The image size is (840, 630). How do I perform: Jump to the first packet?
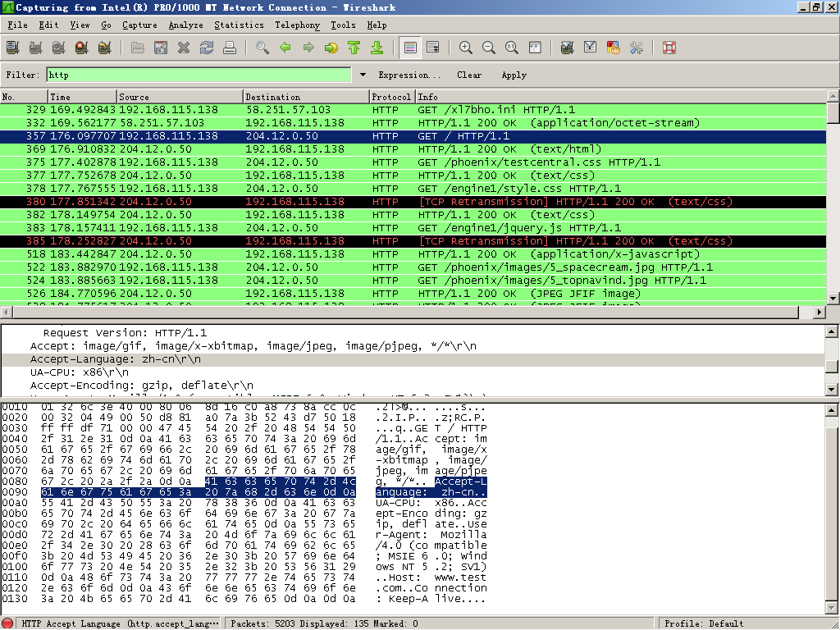(x=354, y=48)
